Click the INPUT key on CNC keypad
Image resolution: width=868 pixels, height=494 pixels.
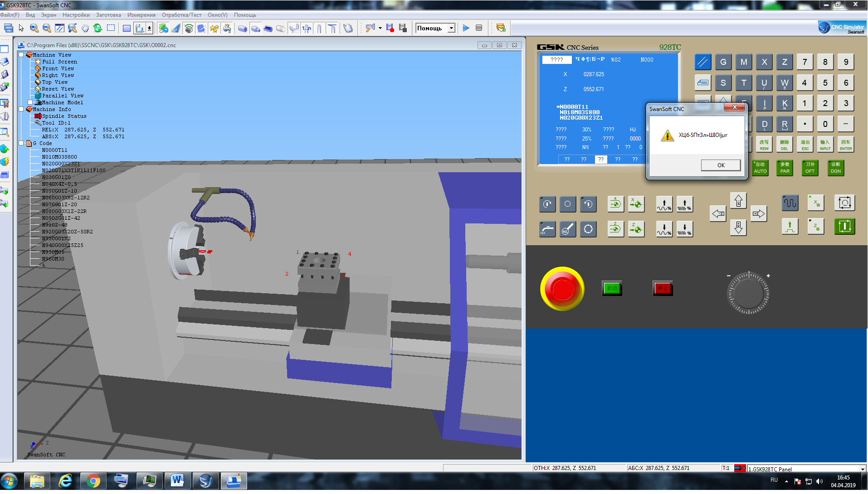point(825,145)
